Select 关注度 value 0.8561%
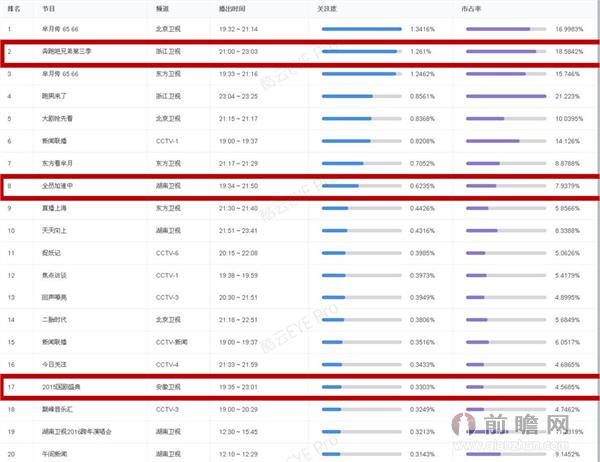Image resolution: width=600 pixels, height=462 pixels. click(422, 96)
